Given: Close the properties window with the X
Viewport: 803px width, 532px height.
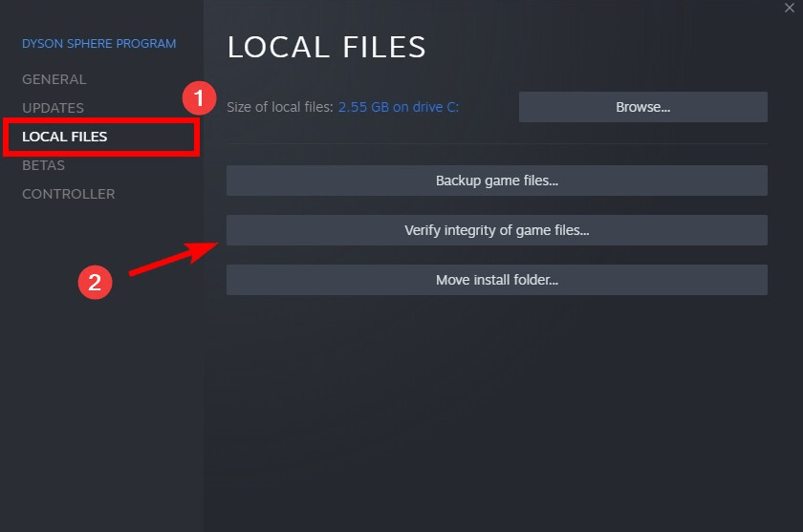Looking at the screenshot, I should 790,8.
